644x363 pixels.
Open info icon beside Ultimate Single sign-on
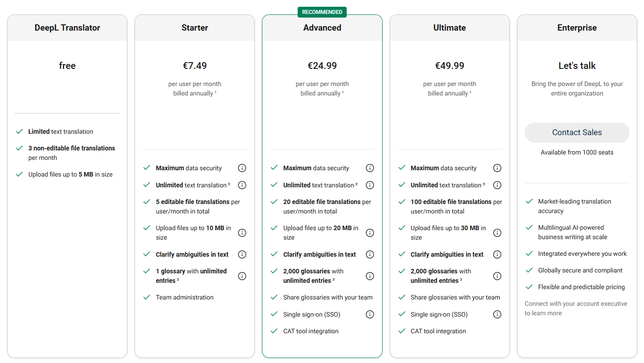[497, 314]
